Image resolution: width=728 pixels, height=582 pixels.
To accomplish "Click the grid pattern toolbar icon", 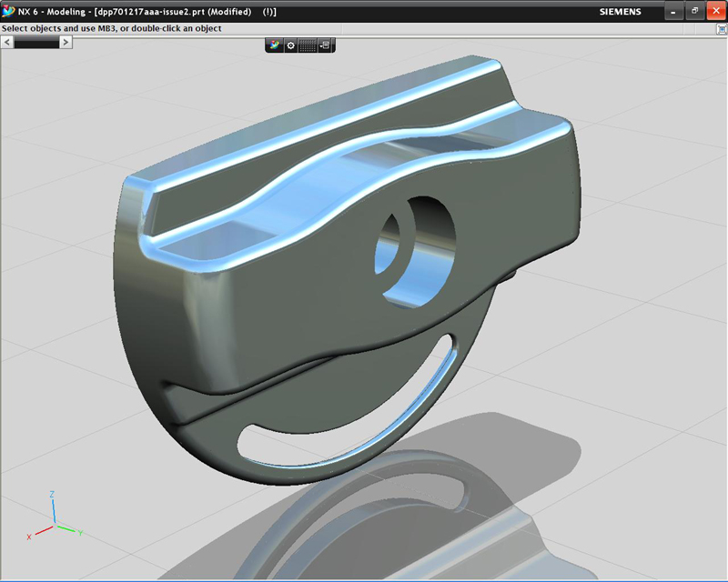I will coord(308,45).
